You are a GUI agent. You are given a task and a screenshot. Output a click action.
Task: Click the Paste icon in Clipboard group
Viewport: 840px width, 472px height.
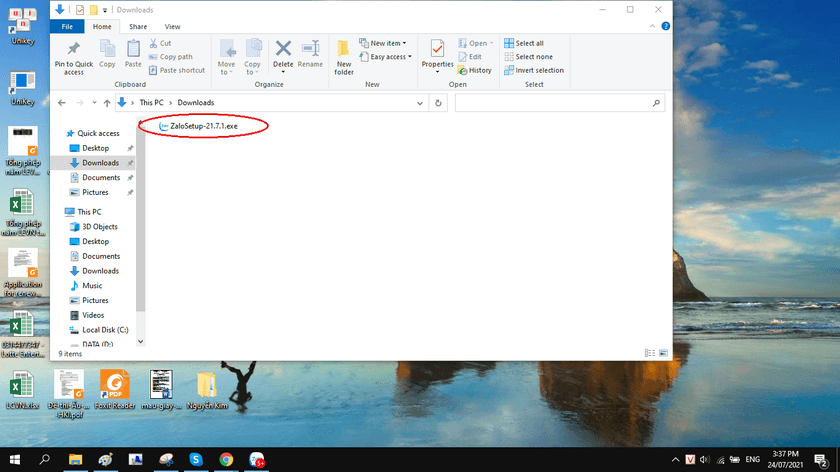[x=133, y=52]
